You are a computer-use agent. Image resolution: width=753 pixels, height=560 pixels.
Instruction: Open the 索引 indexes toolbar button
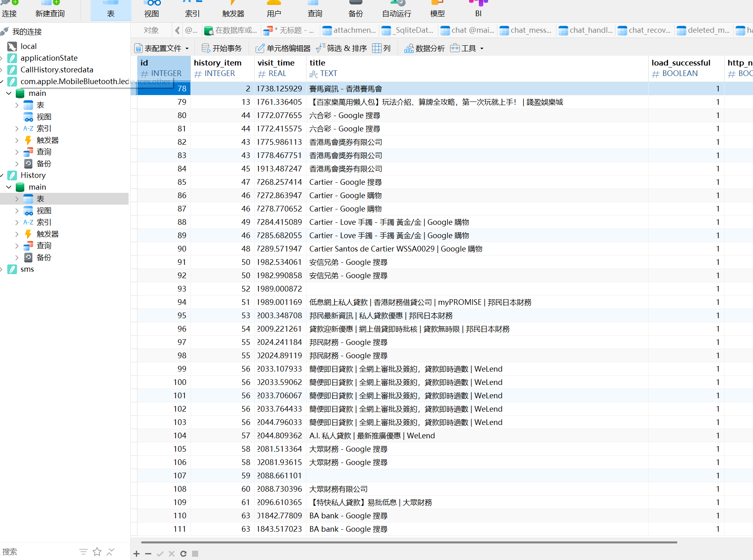coord(192,10)
